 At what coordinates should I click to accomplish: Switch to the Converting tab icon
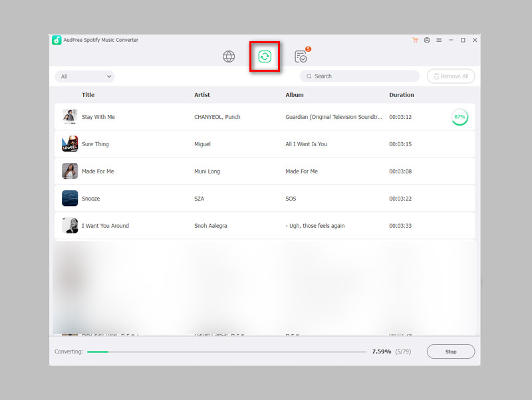tap(265, 56)
